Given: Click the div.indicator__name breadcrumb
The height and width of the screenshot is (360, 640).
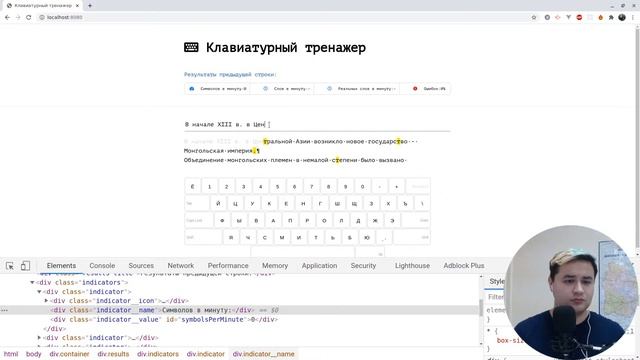Looking at the screenshot, I should click(x=264, y=354).
